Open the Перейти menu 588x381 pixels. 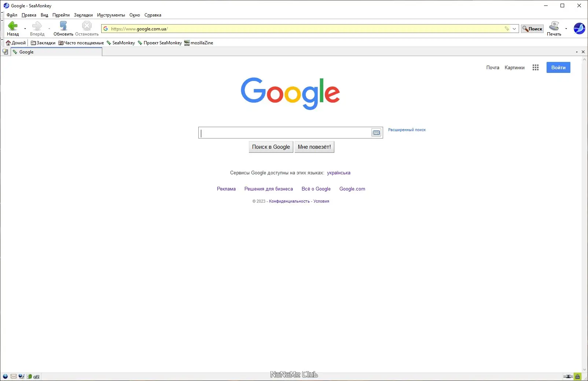pos(61,15)
